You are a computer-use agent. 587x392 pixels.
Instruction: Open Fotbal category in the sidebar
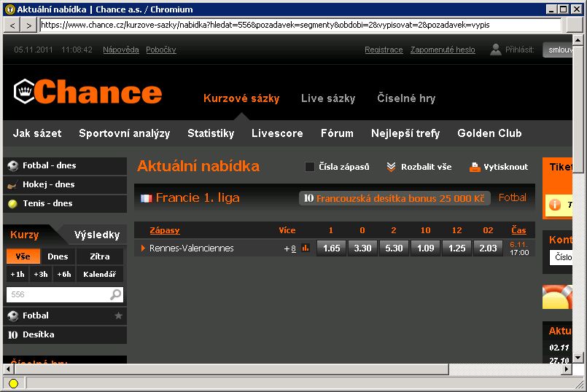pyautogui.click(x=65, y=315)
